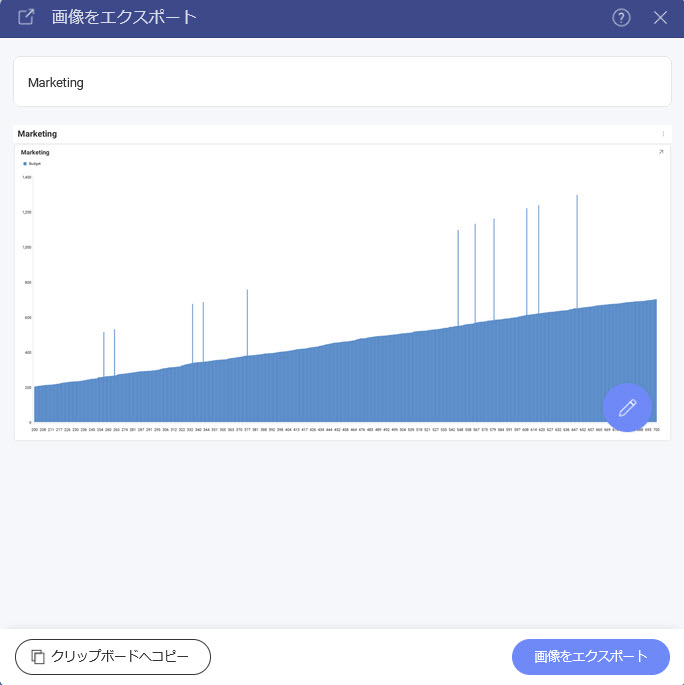Click the spike bar reaching about 750

tap(247, 320)
